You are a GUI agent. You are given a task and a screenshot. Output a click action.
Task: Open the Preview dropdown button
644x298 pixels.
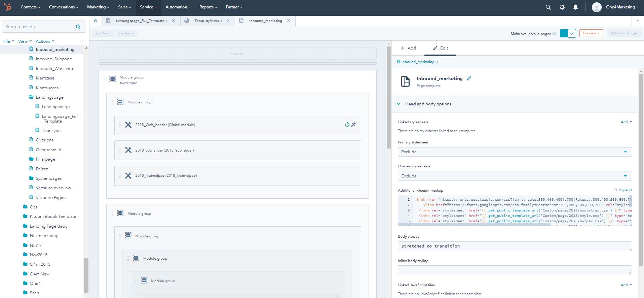(x=591, y=33)
